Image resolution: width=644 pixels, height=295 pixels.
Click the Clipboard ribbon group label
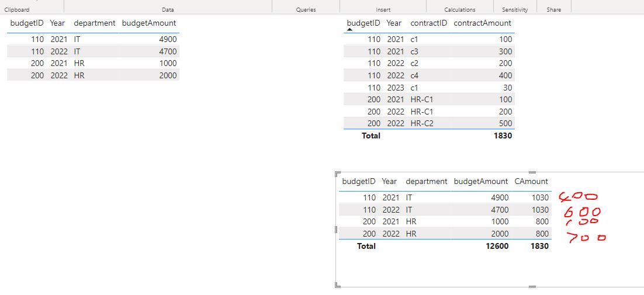(17, 9)
